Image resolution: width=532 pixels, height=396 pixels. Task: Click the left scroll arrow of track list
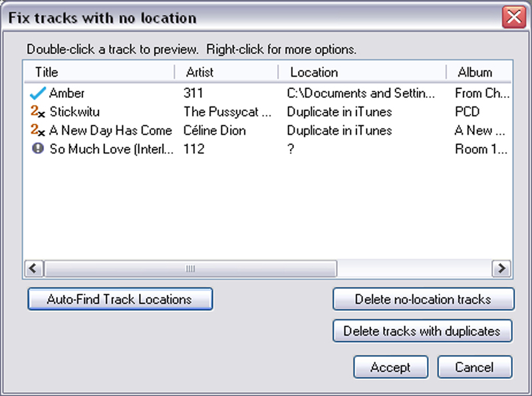(33, 269)
